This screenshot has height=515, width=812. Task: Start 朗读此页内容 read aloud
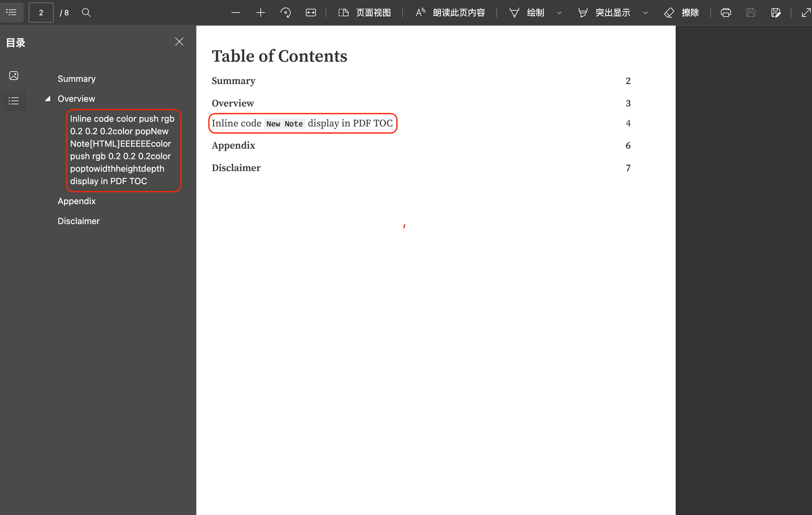point(450,13)
